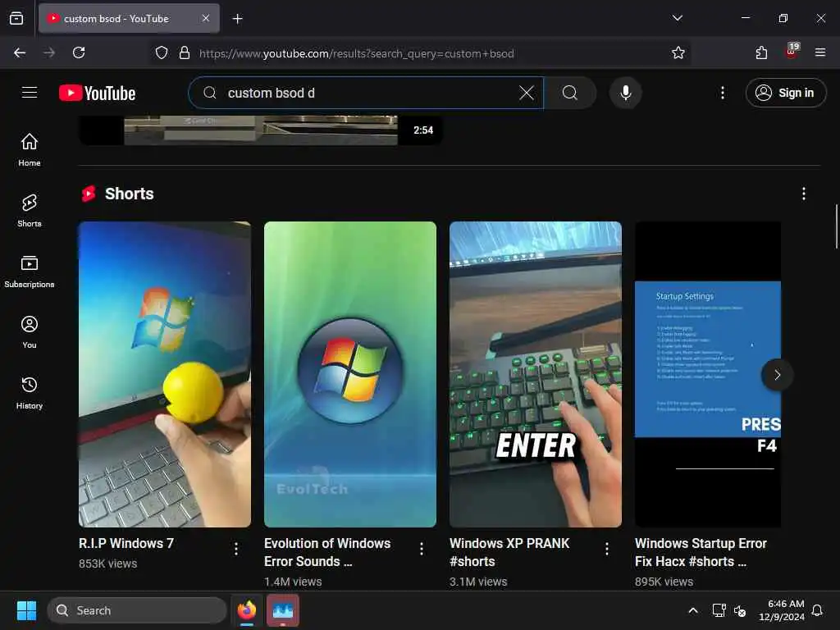
Task: Open the Windows Startup Error Fix thumbnail
Action: (x=708, y=374)
